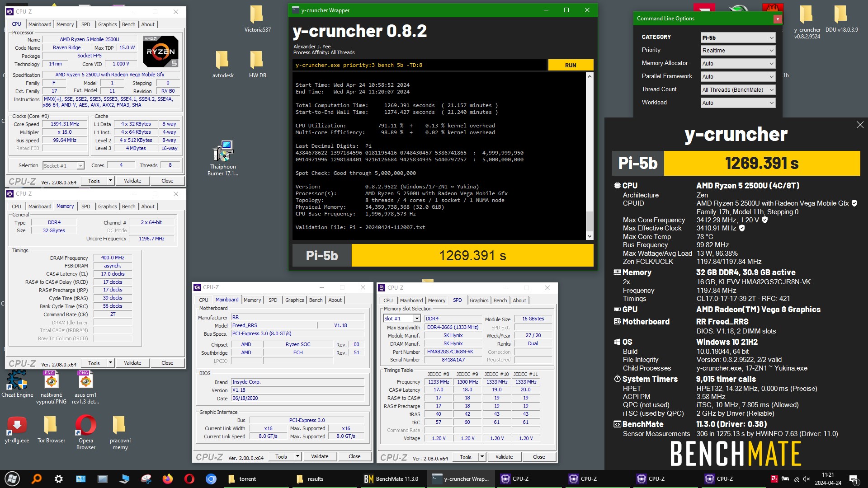
Task: Click the 'Validation File: Pi - 20240424-112007.txt' line
Action: pyautogui.click(x=360, y=227)
